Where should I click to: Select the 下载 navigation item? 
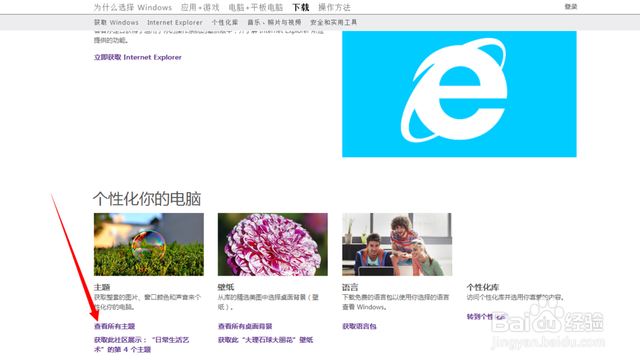[301, 7]
